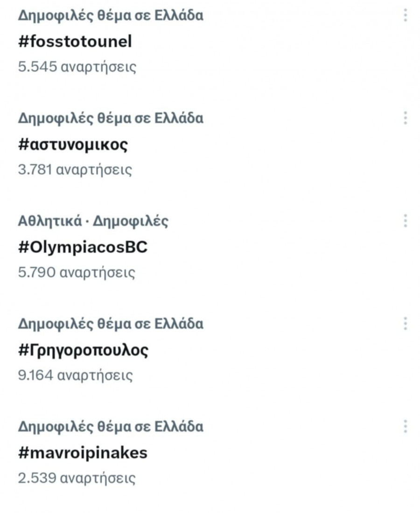Open the #αστυνομικος hashtag

coord(73,145)
